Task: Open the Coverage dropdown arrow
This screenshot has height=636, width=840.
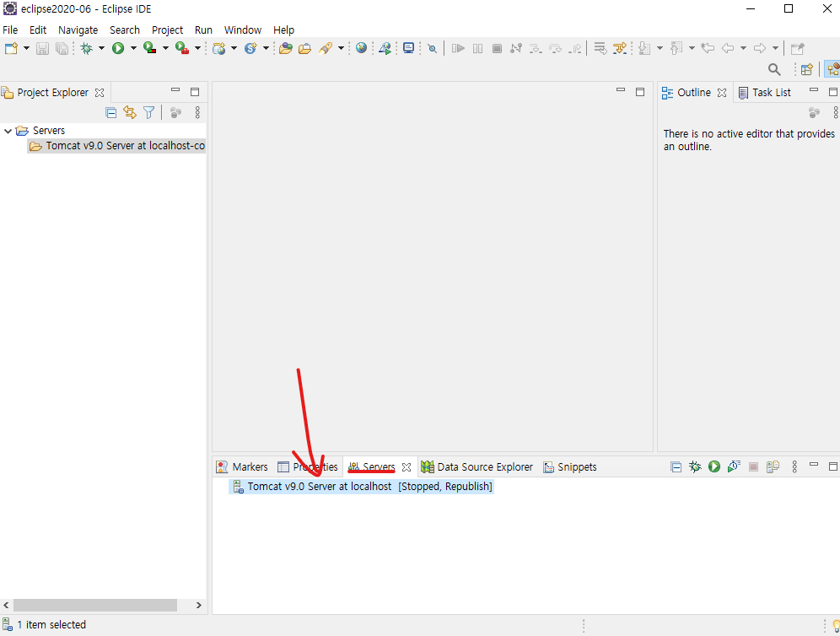Action: pyautogui.click(x=165, y=48)
